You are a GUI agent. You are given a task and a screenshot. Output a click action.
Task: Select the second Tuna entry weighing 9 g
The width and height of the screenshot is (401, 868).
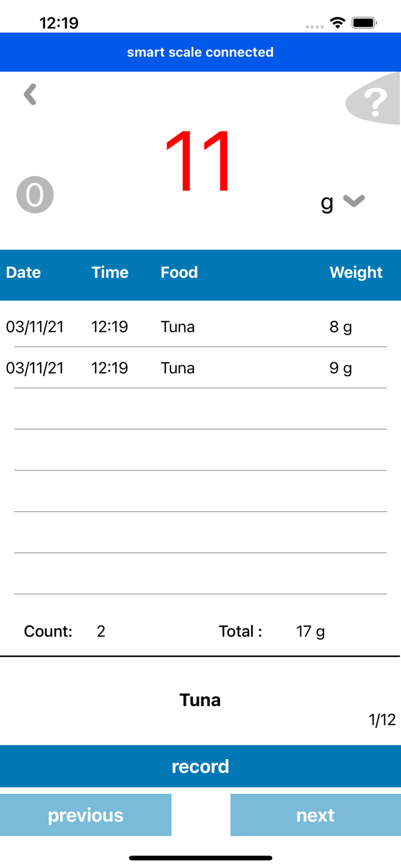(x=200, y=367)
